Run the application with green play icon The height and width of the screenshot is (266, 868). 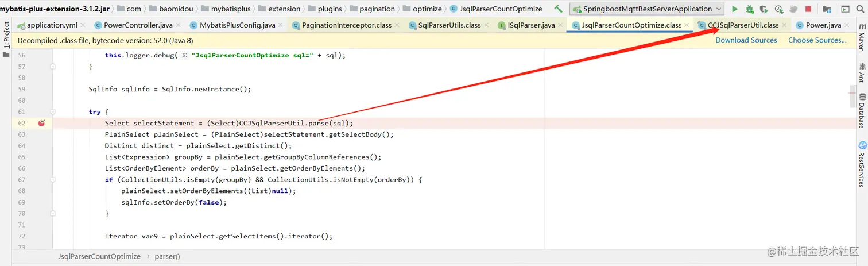735,9
